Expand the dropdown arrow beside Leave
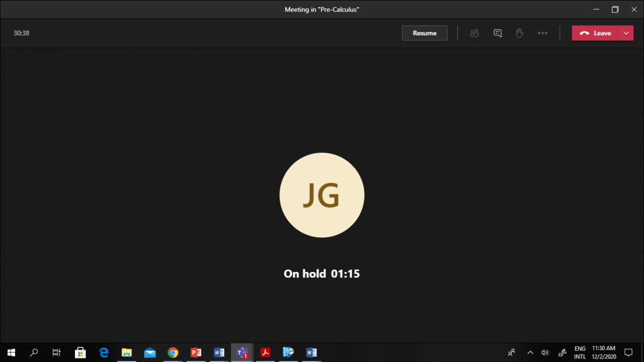 coord(626,33)
